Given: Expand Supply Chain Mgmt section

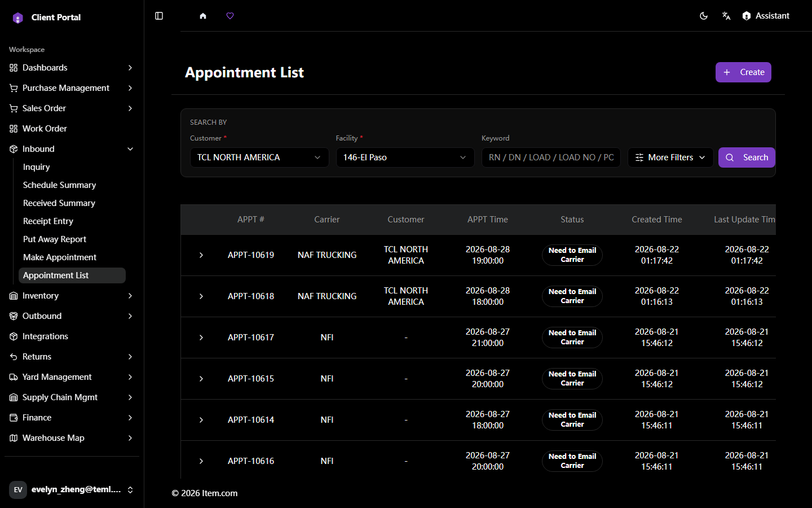Looking at the screenshot, I should (72, 397).
